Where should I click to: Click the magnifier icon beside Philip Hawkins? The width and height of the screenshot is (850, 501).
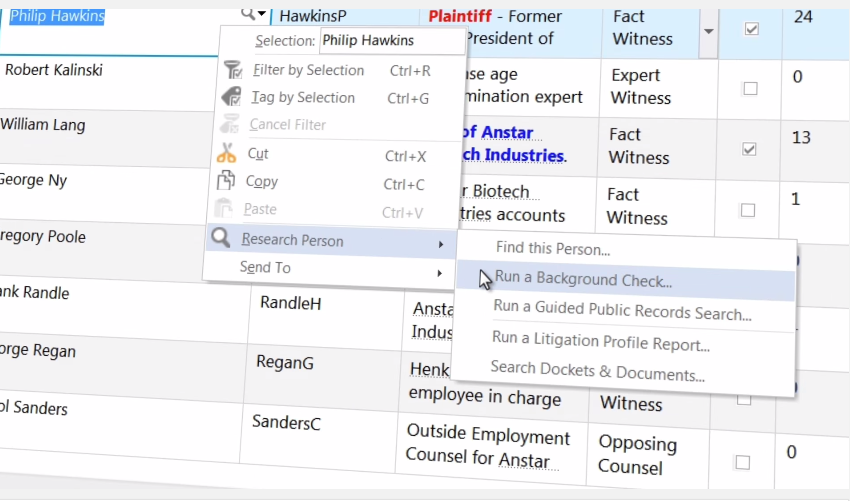pyautogui.click(x=248, y=14)
